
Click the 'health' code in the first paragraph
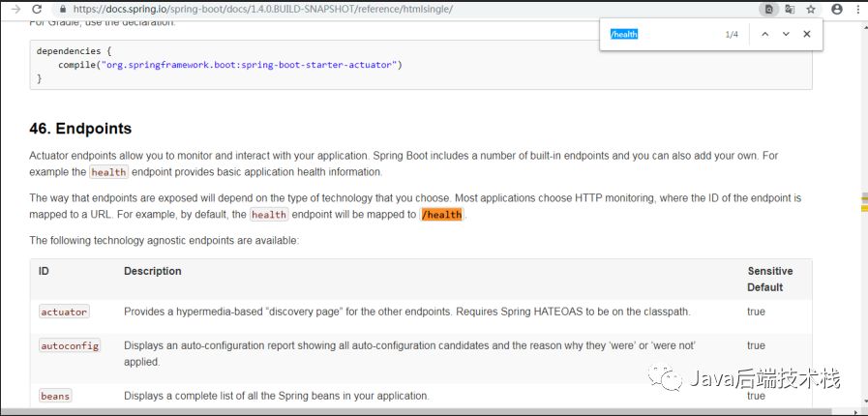(108, 172)
